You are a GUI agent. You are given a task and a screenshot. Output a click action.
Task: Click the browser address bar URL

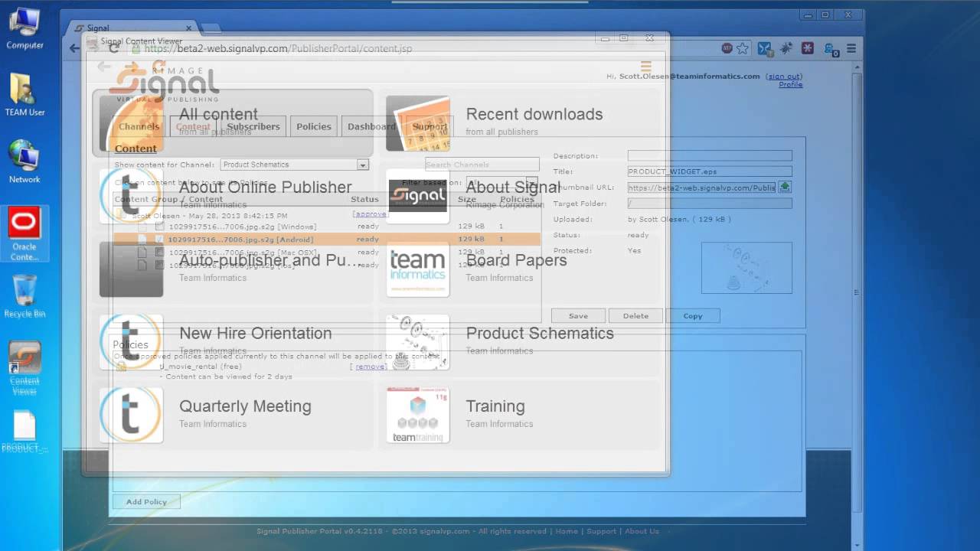(x=278, y=48)
